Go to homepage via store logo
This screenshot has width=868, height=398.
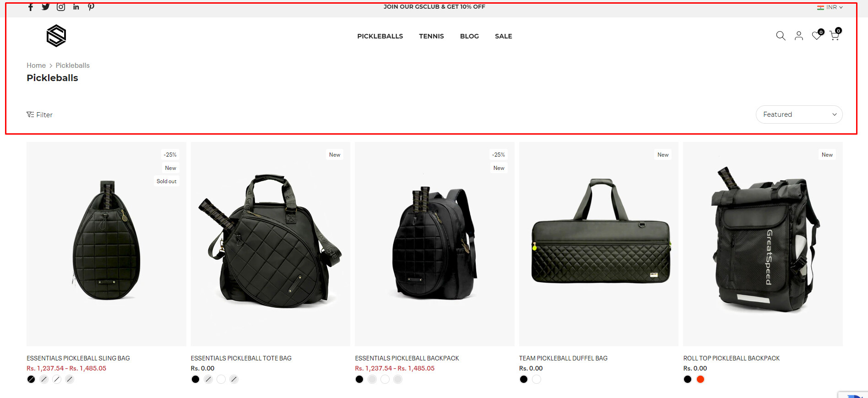coord(56,36)
